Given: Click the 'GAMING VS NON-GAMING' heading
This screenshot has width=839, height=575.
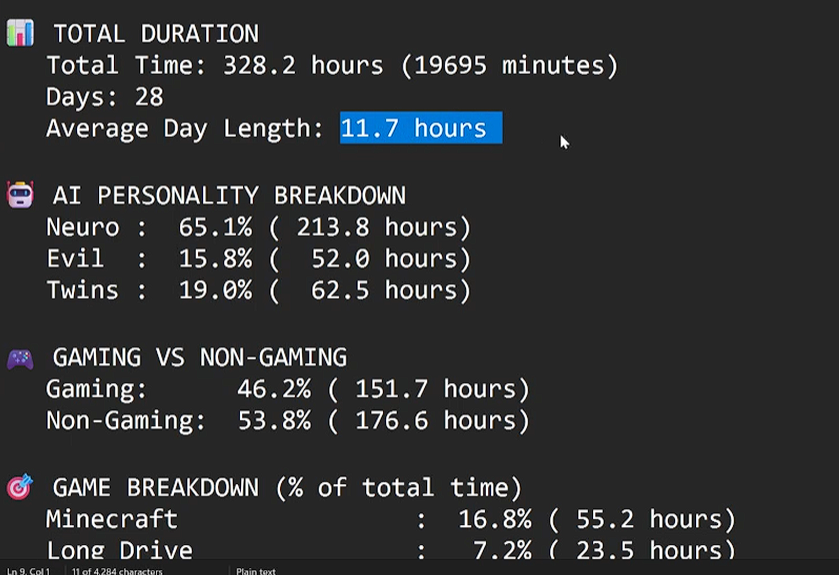Looking at the screenshot, I should [x=200, y=357].
